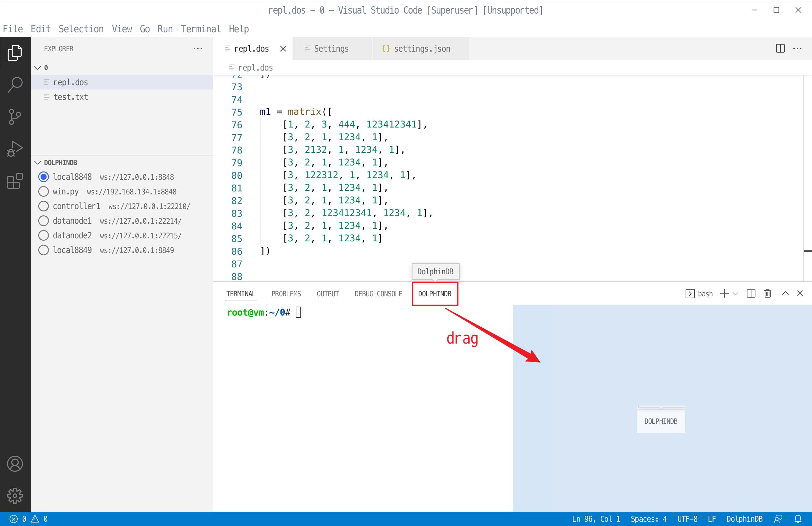Open the Terminal menu

pyautogui.click(x=201, y=29)
